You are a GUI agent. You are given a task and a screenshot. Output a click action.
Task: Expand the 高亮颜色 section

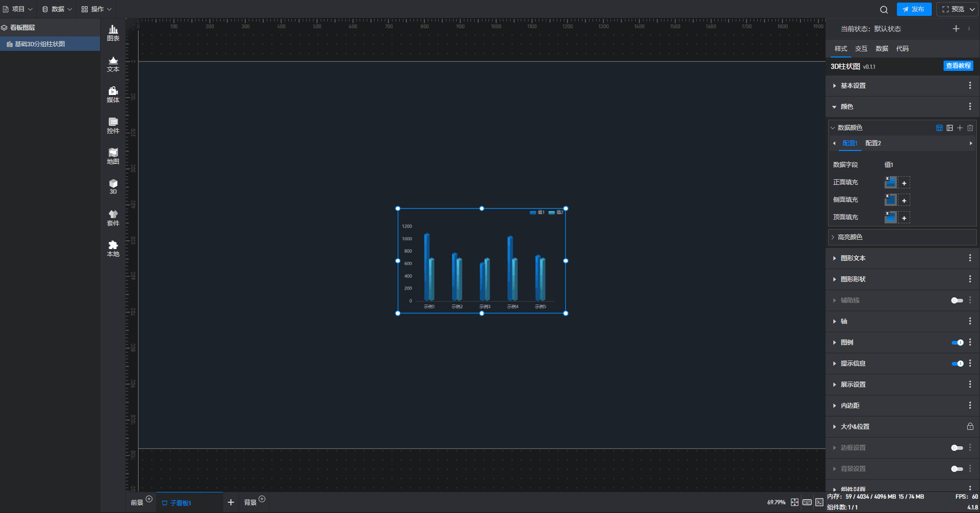point(850,237)
